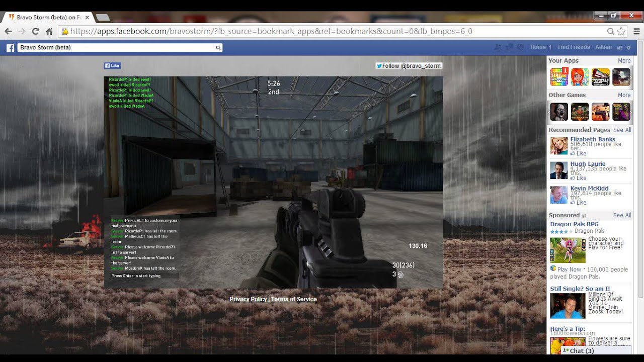Open the Chrome menu icon
644x362 pixels.
pyautogui.click(x=636, y=31)
